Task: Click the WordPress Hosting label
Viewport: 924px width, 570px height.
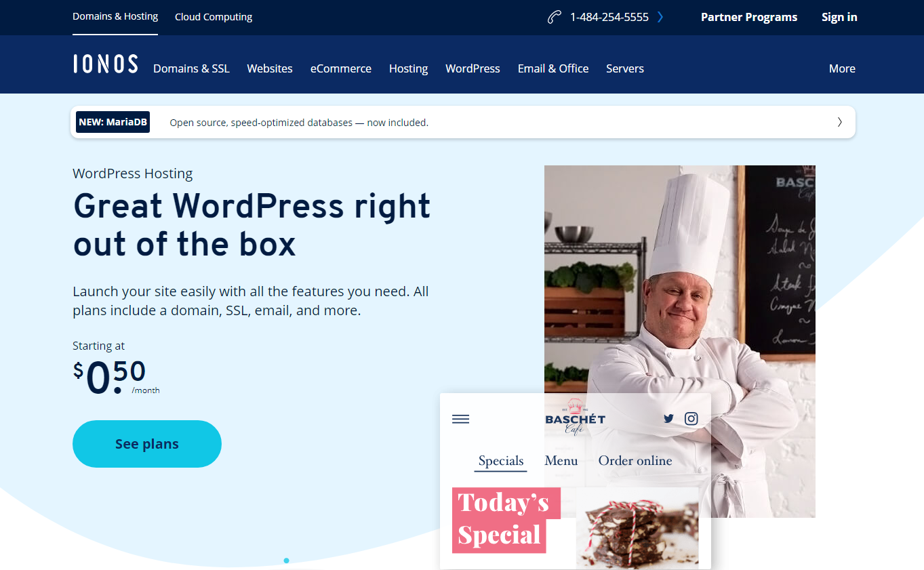Action: pos(133,174)
